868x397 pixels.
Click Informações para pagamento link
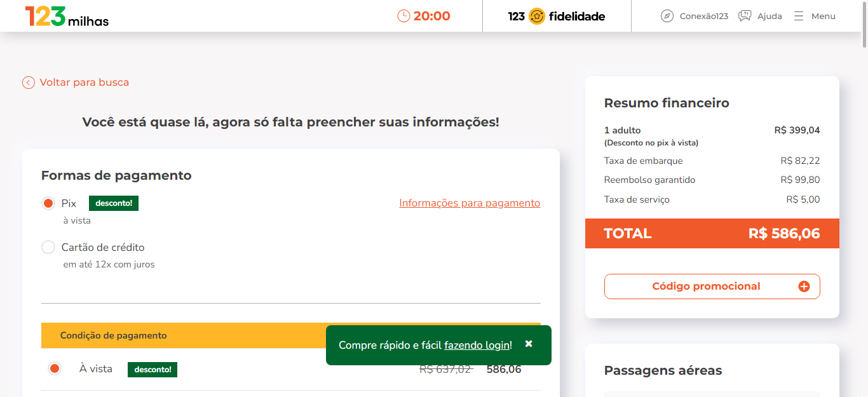coord(470,203)
